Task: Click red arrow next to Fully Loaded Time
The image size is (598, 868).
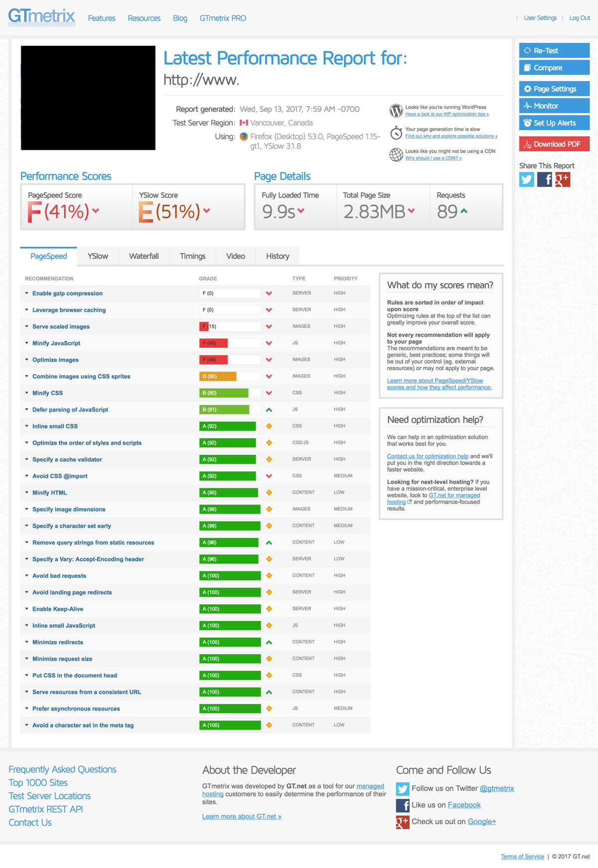Action: tap(301, 211)
